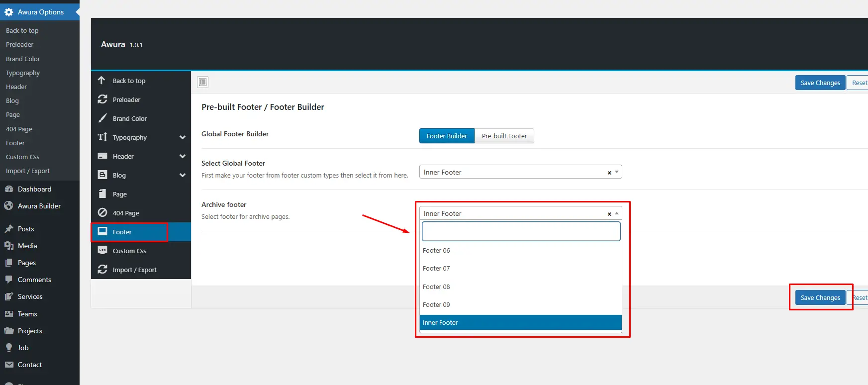Switch to Pre-built Footer option

[x=504, y=136]
